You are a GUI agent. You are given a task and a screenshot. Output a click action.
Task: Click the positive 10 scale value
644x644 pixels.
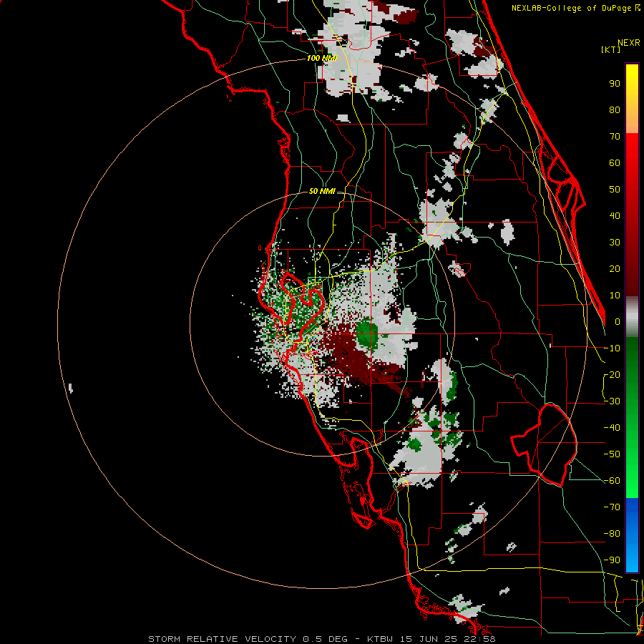tap(615, 296)
